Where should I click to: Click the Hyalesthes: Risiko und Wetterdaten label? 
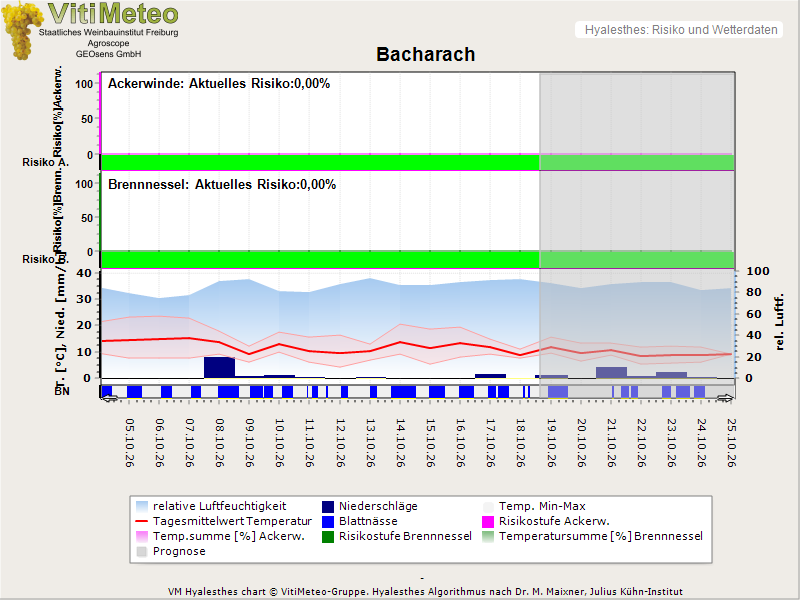tap(681, 30)
